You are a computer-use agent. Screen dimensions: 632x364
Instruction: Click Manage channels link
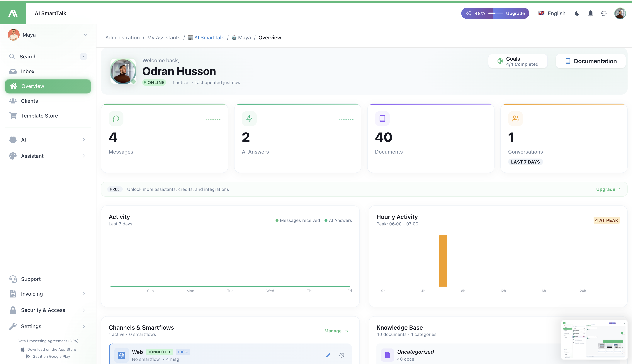337,331
